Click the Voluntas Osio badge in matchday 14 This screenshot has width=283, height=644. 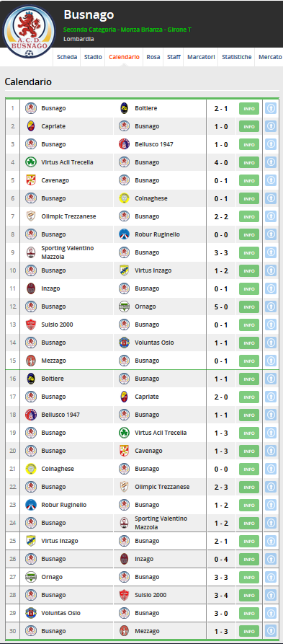(x=125, y=343)
